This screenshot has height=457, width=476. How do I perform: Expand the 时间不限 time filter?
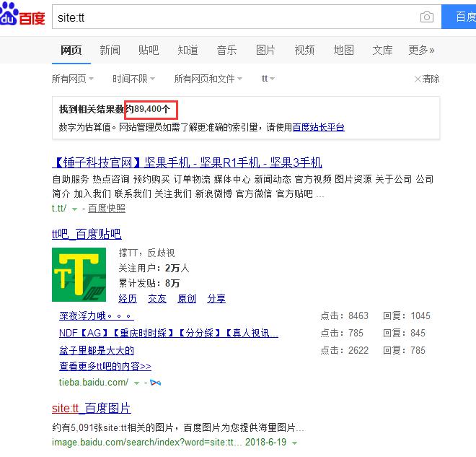tap(133, 79)
